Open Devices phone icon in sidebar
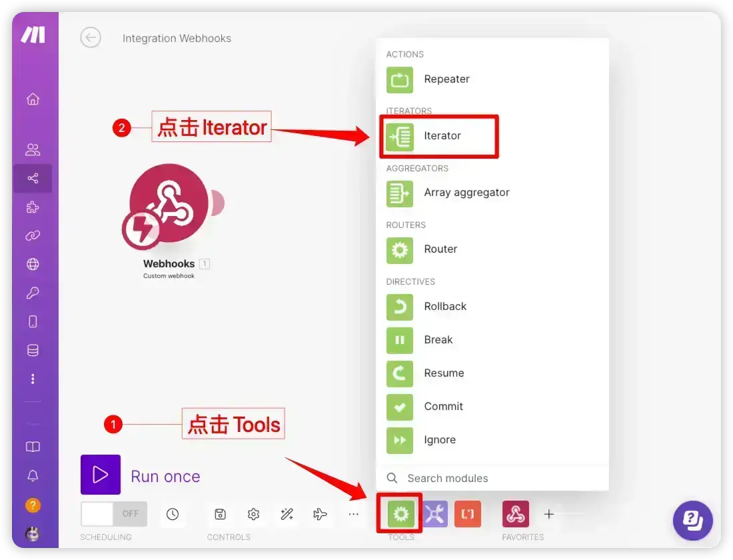This screenshot has height=560, width=733. coord(33,321)
